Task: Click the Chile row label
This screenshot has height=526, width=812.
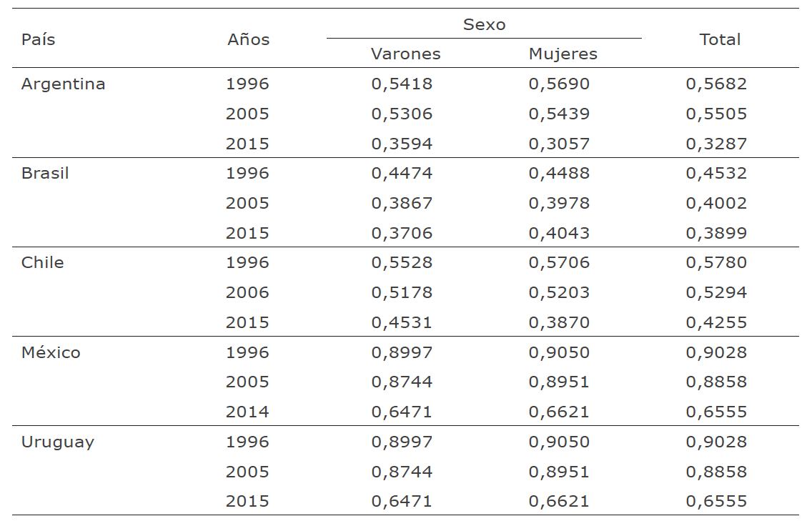Action: click(42, 262)
